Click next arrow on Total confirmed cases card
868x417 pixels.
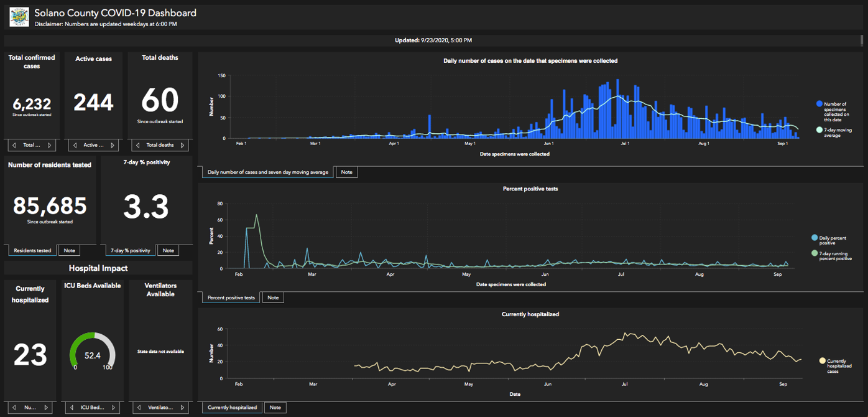(x=50, y=145)
